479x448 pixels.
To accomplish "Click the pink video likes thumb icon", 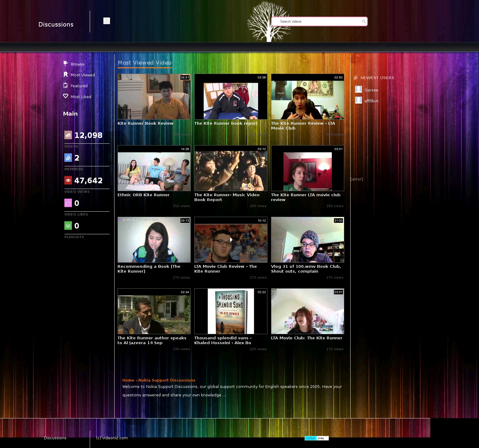I will pyautogui.click(x=68, y=203).
